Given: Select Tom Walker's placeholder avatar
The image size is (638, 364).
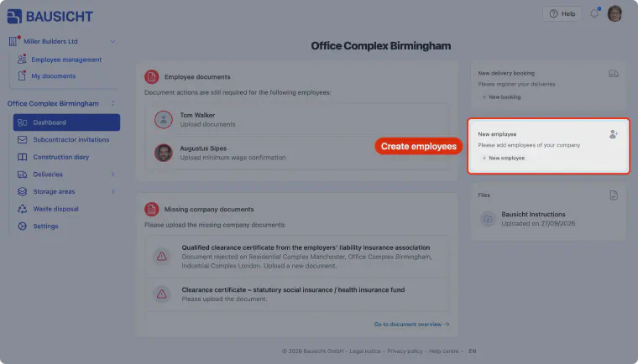Looking at the screenshot, I should 164,120.
